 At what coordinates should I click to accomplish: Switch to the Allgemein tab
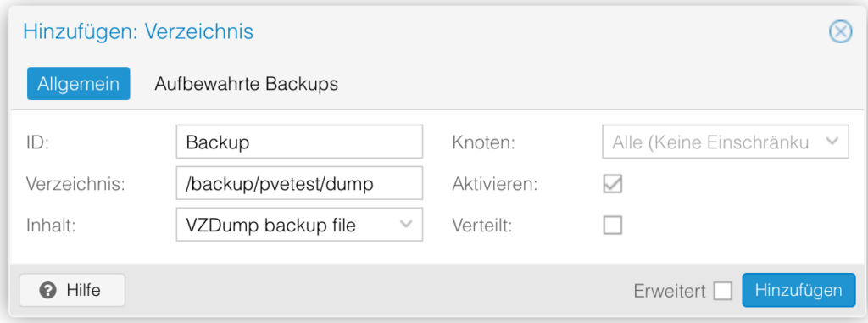[x=79, y=84]
